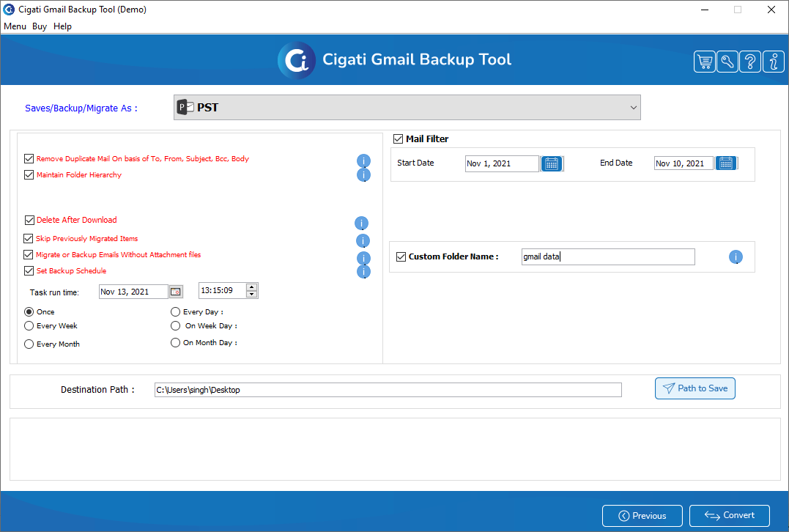
Task: Disable the Mail Filter checkbox
Action: click(x=398, y=139)
